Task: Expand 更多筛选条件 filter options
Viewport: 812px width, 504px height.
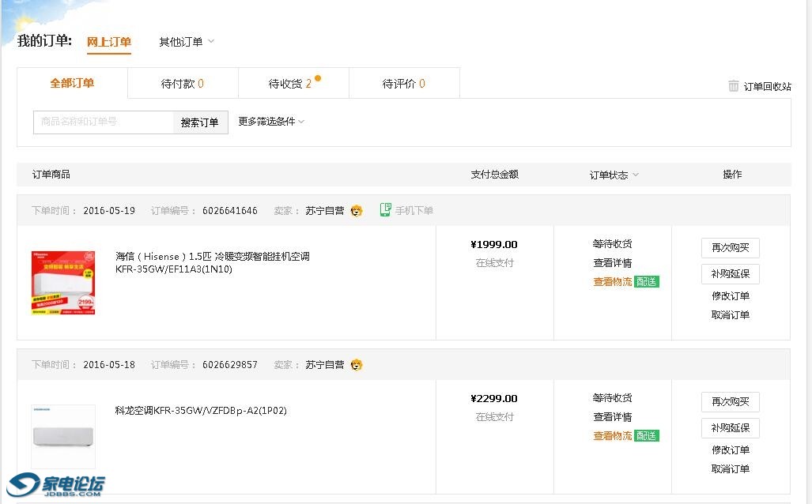Action: coord(270,122)
